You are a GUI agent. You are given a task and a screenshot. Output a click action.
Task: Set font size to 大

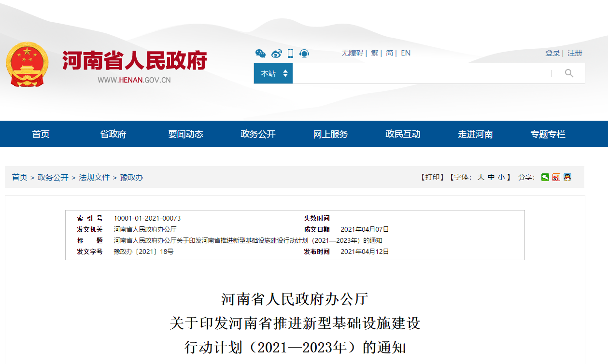point(481,177)
